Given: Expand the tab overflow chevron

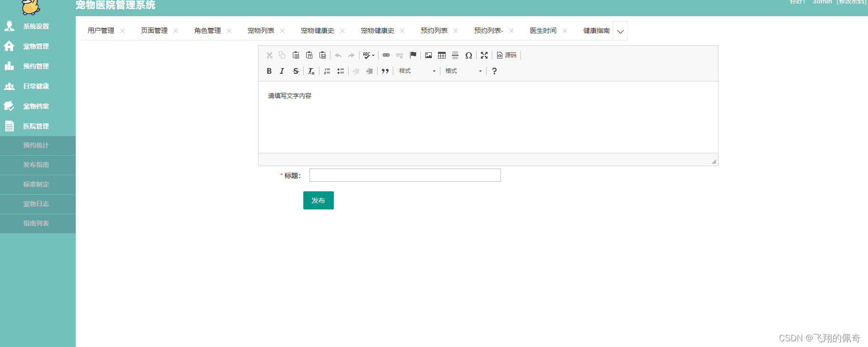Looking at the screenshot, I should (x=620, y=31).
